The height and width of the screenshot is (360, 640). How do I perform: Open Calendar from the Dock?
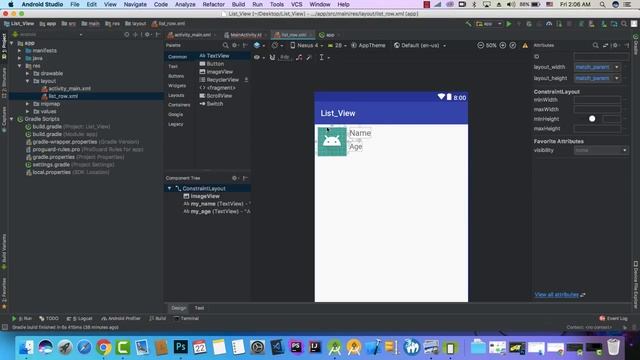point(200,347)
